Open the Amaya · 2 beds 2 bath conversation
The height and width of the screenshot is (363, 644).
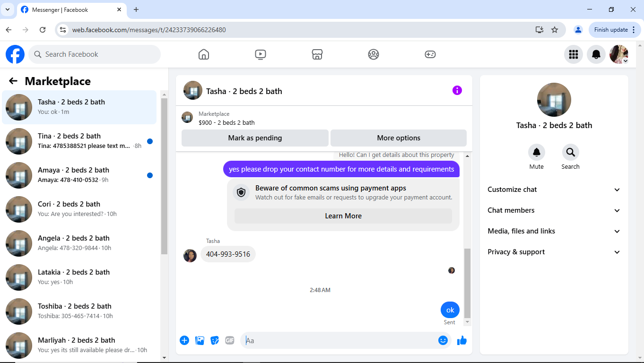[79, 175]
